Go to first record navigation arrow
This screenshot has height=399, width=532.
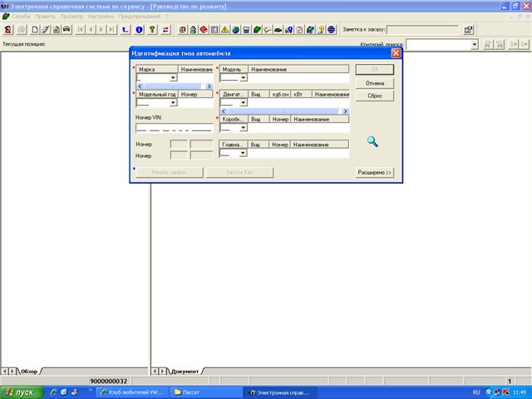[81, 30]
